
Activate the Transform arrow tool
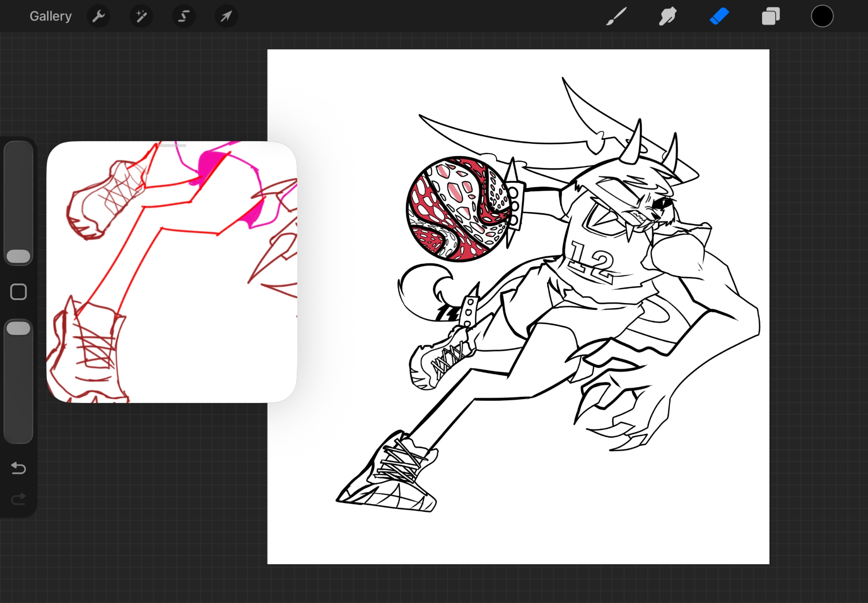[226, 16]
